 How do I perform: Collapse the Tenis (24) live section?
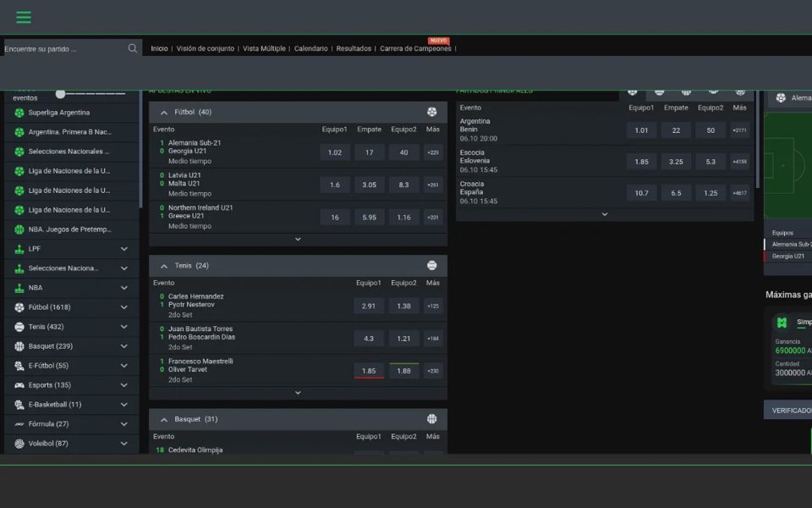tap(163, 266)
